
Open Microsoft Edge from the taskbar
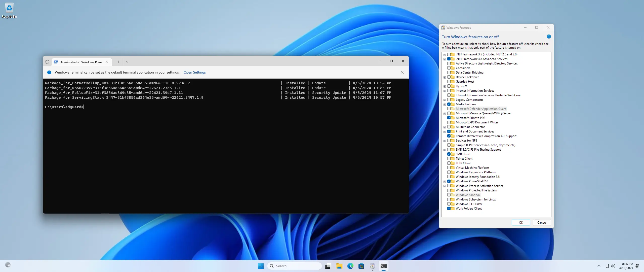(350, 266)
